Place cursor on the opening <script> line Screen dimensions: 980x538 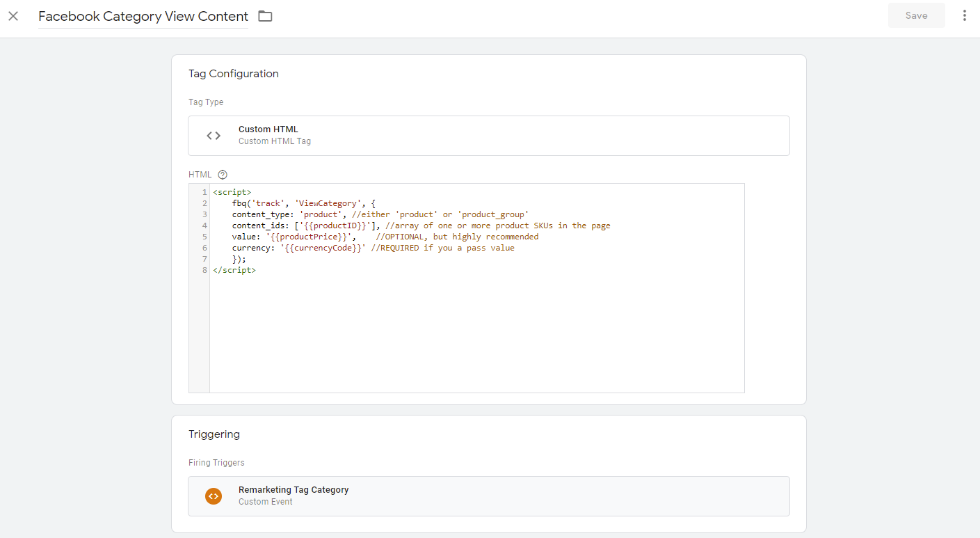pos(232,192)
